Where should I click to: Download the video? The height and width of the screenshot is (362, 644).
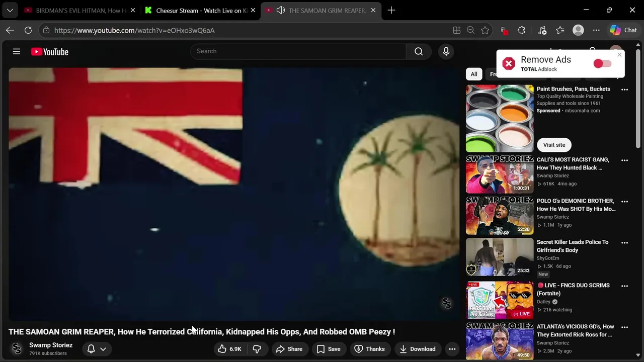click(x=417, y=349)
